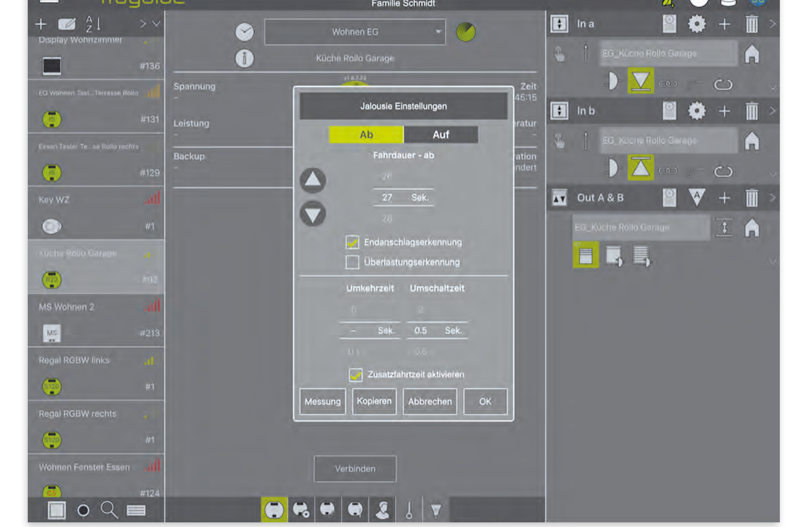Toggle the square view icon in bottom bar
812x527 pixels.
(x=57, y=510)
